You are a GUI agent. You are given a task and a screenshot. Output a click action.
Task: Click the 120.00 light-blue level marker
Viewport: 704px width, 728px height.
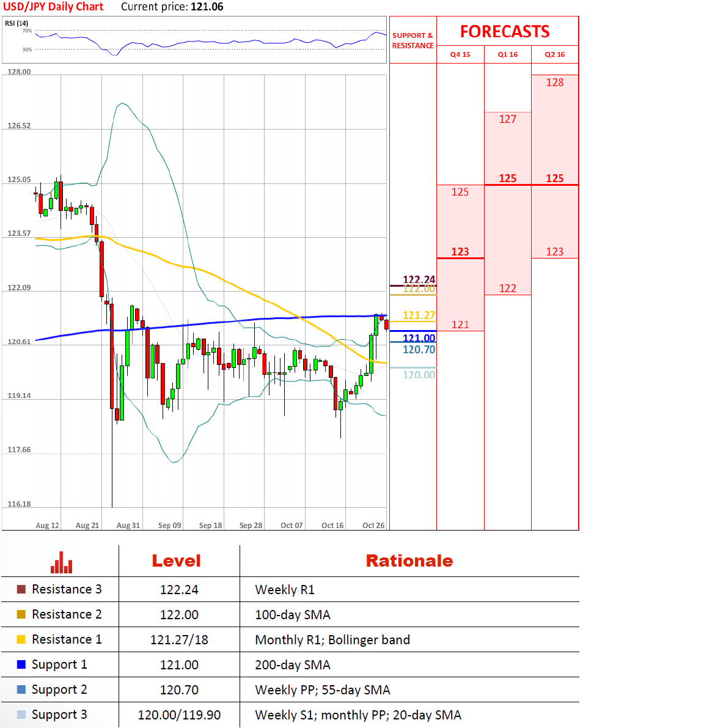[419, 375]
